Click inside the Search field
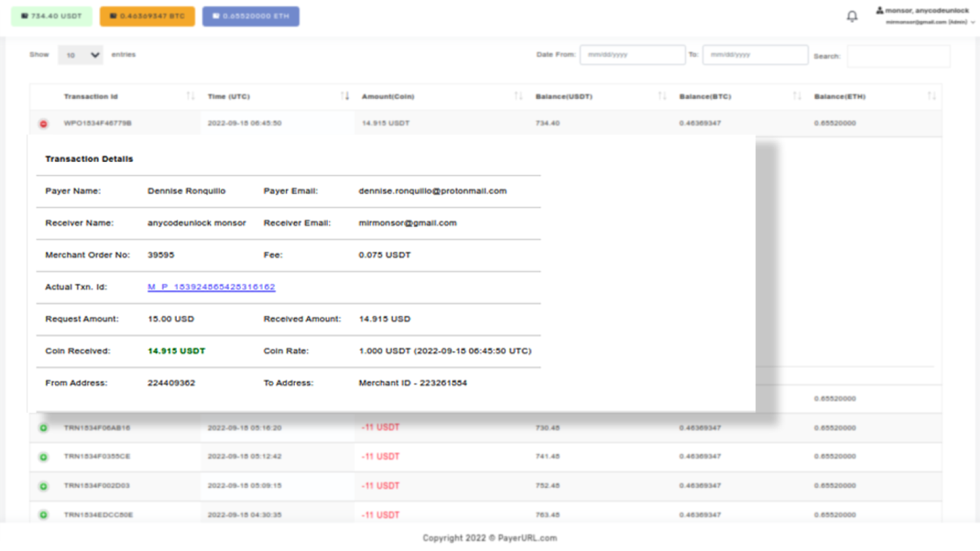 click(898, 56)
